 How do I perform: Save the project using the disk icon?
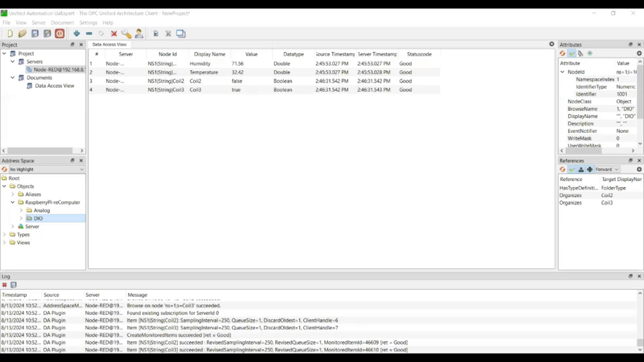[x=35, y=34]
